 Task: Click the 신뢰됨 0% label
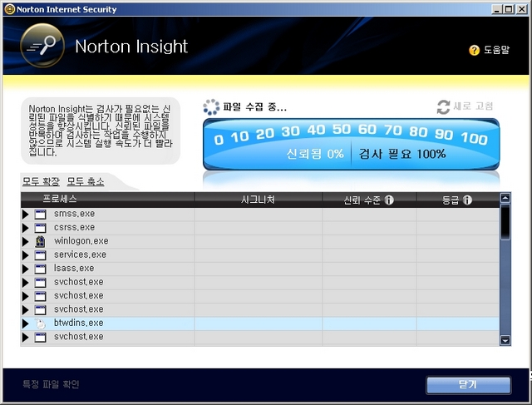(315, 154)
